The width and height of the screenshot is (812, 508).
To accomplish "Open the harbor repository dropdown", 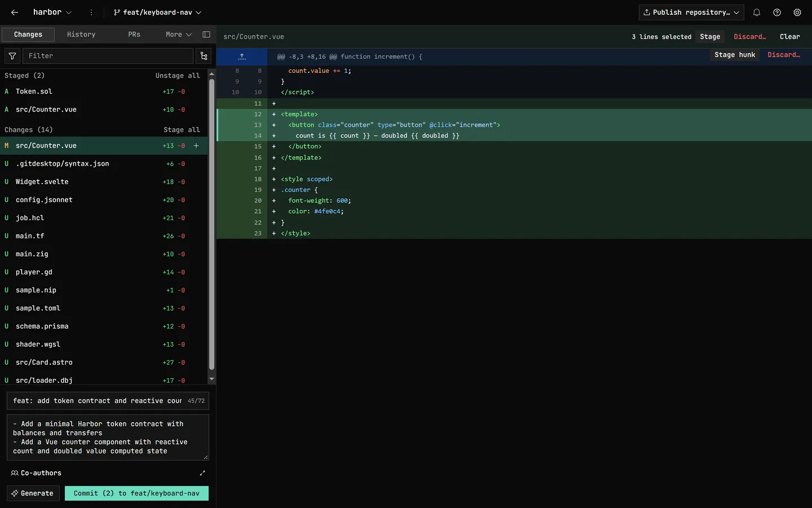I will [52, 12].
